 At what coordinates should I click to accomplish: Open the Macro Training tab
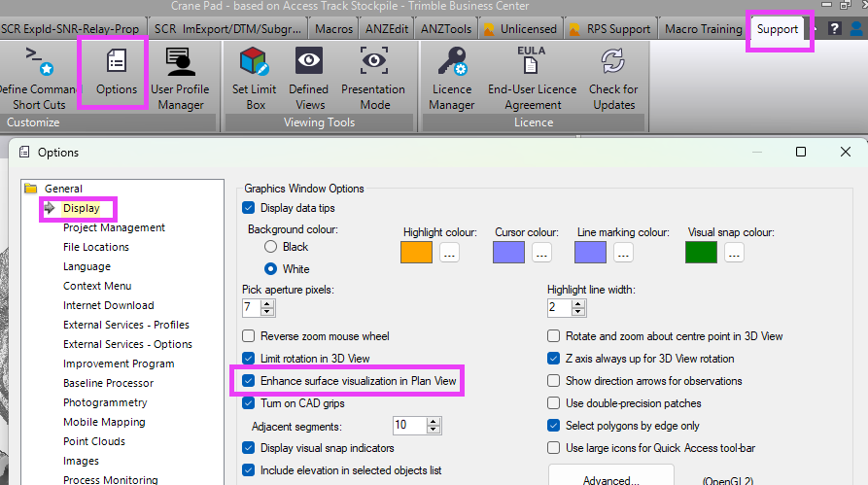pos(704,29)
